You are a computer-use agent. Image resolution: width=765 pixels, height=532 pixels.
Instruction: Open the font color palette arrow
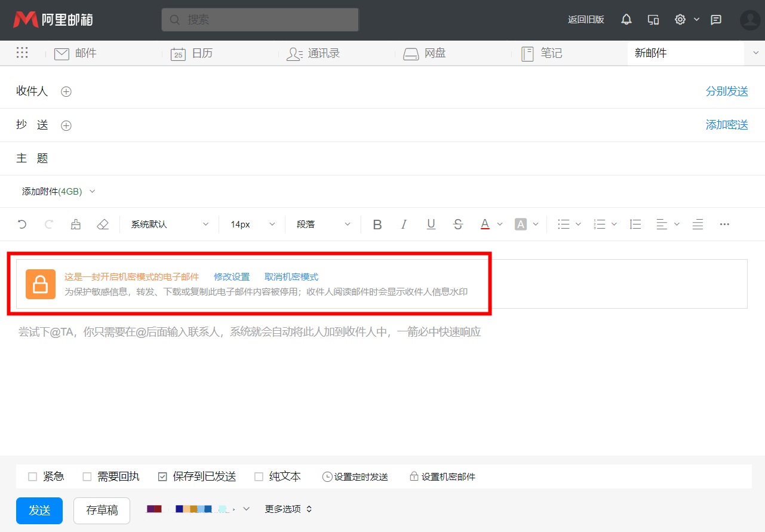click(500, 225)
